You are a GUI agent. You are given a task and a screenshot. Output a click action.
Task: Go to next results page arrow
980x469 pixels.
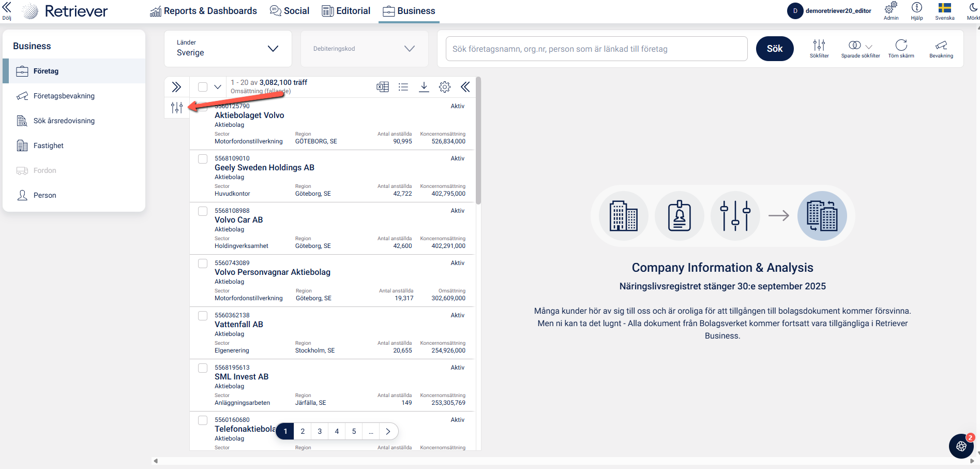[388, 431]
